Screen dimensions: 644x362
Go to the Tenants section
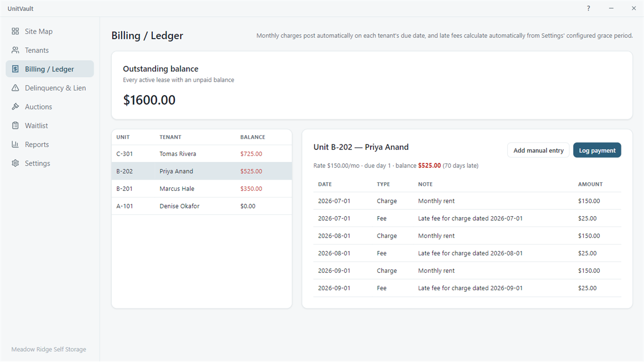pos(50,50)
